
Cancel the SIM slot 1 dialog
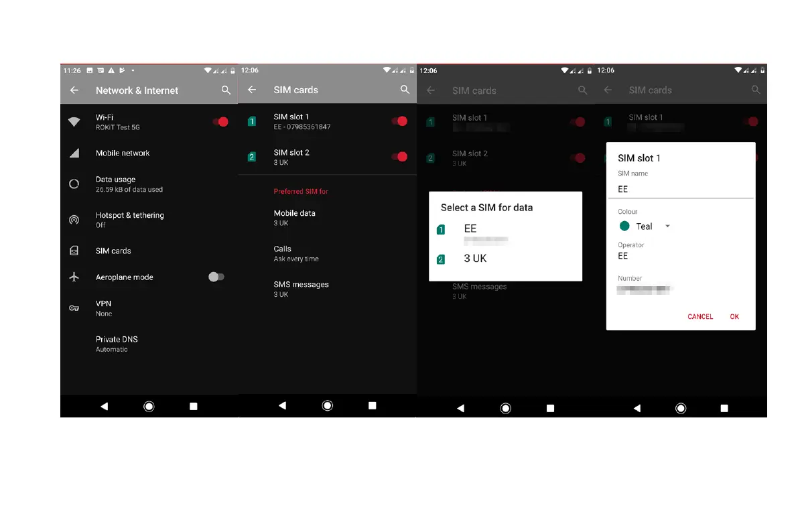(700, 317)
